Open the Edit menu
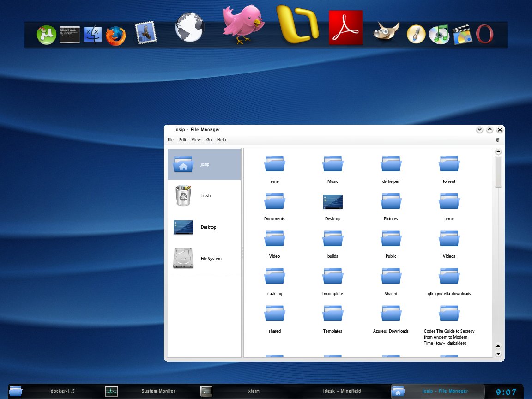 click(x=182, y=140)
